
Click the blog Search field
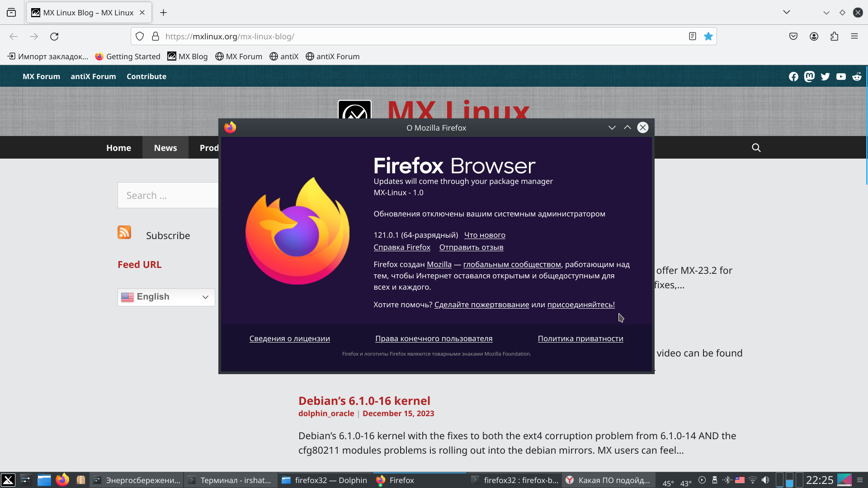click(168, 195)
